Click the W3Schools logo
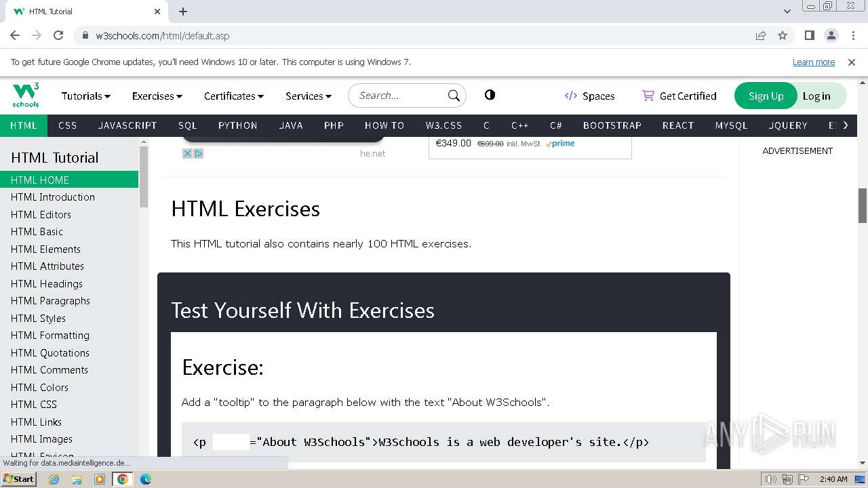This screenshot has width=868, height=488. (x=26, y=95)
